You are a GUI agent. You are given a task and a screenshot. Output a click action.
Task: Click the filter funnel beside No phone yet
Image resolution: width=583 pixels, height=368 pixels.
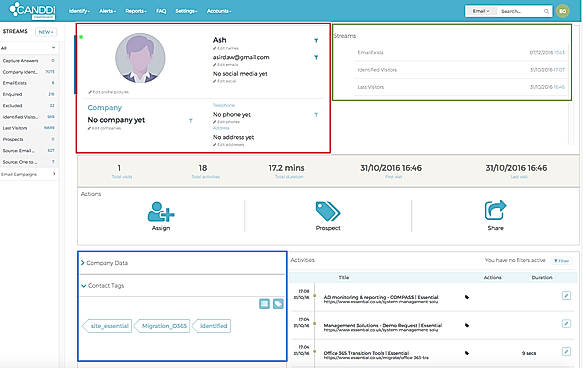point(316,115)
